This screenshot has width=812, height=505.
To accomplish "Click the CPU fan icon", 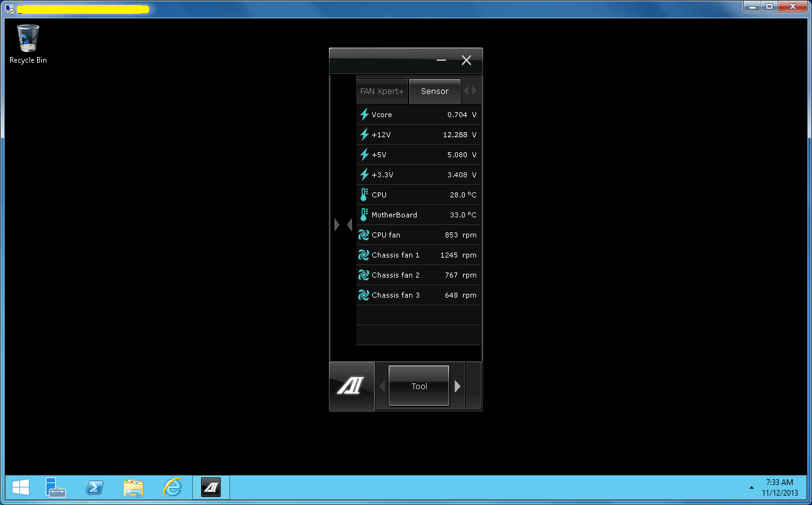I will [363, 235].
